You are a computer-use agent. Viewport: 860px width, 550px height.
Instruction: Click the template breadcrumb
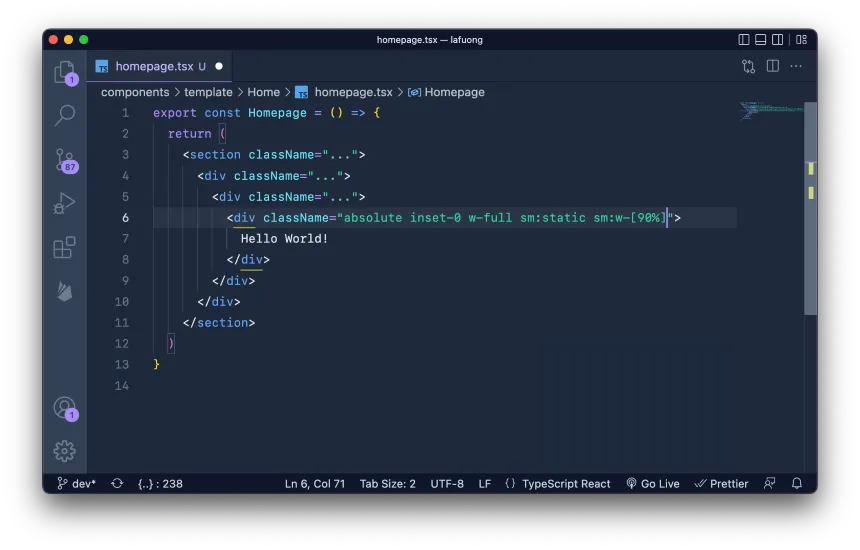coord(208,92)
